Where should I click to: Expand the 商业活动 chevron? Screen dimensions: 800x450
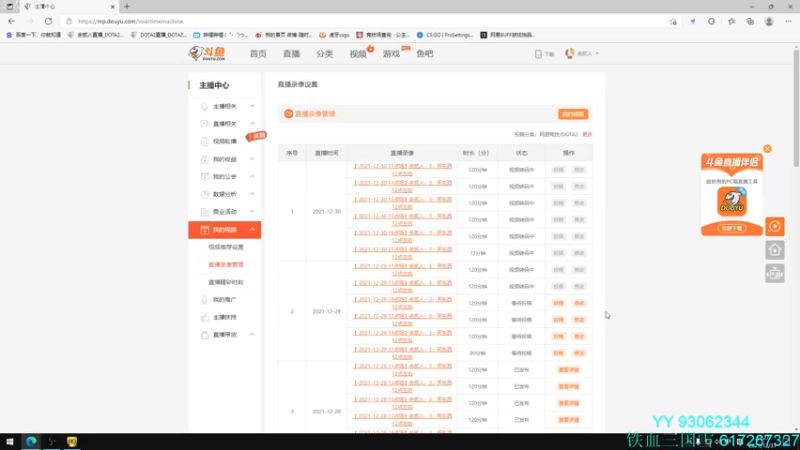pyautogui.click(x=252, y=212)
